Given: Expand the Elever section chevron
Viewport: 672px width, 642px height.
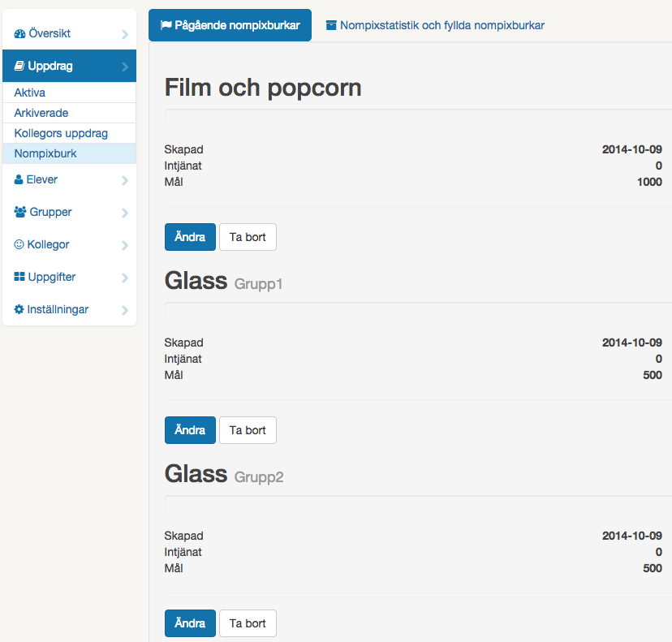Looking at the screenshot, I should click(125, 180).
